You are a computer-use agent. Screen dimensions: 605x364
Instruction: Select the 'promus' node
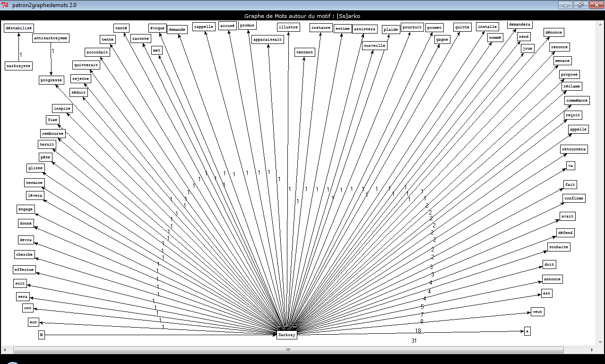click(247, 25)
